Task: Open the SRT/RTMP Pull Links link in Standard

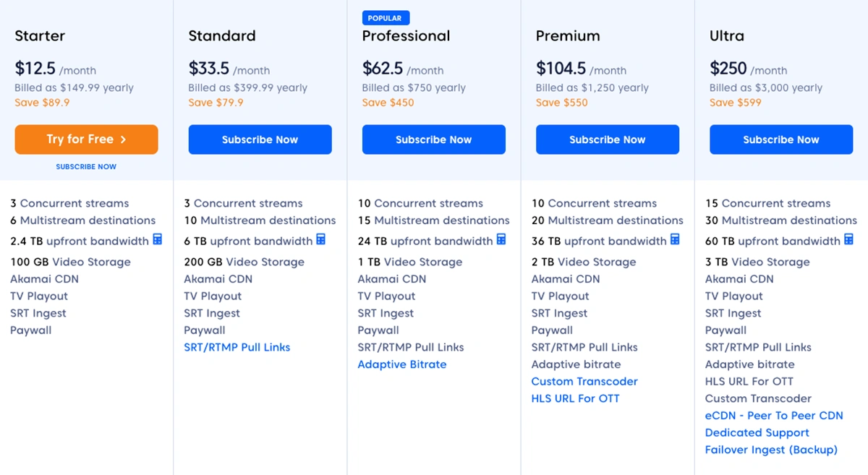Action: (237, 348)
